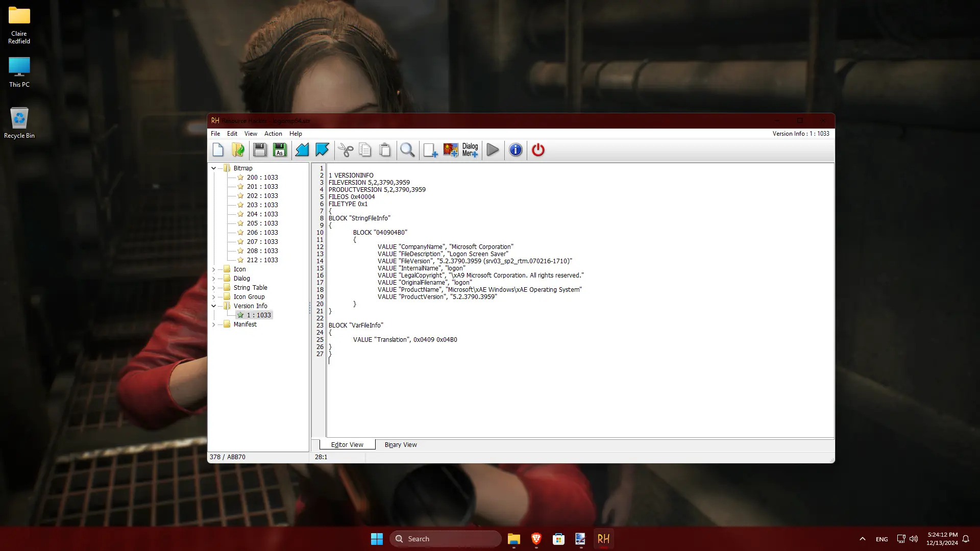980x551 pixels.
Task: Select bitmap resource 201 : 1033
Action: click(262, 187)
